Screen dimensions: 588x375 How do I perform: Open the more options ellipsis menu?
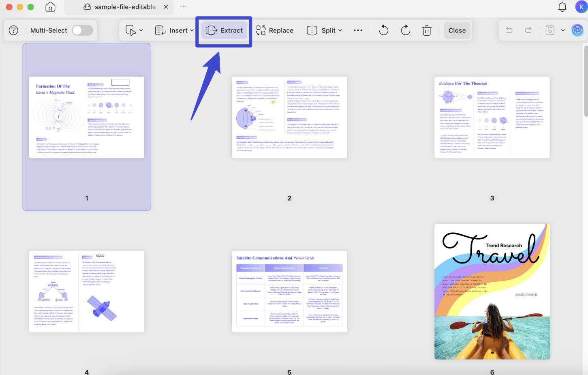[x=358, y=30]
